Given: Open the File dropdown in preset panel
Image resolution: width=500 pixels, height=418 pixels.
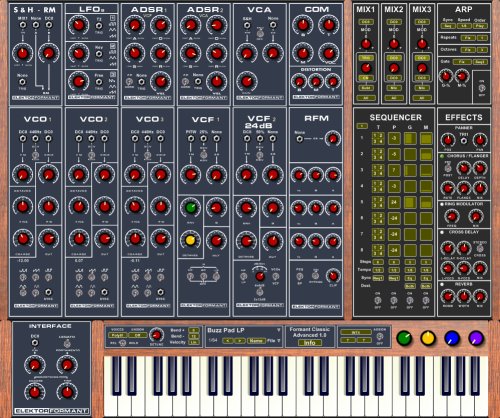Looking at the screenshot, I should point(274,341).
